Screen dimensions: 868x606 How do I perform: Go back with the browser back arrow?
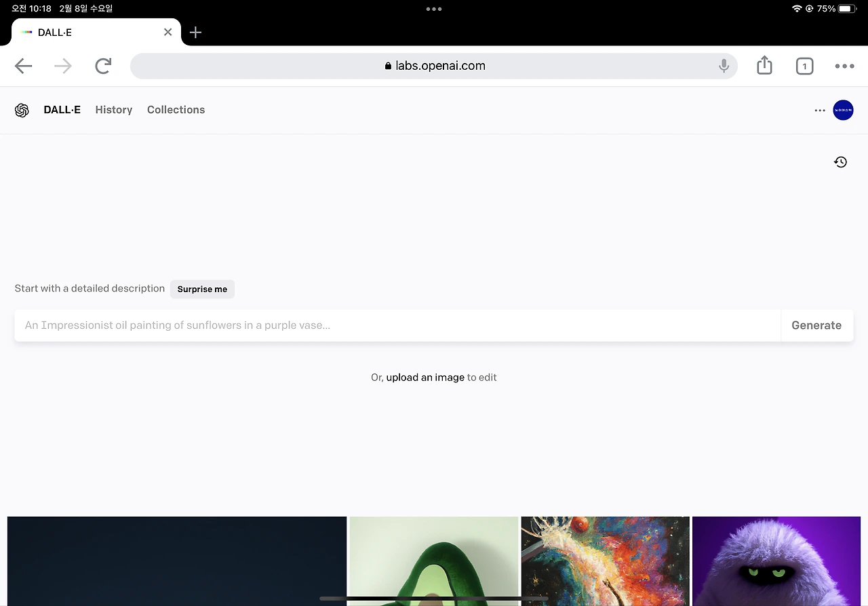tap(24, 66)
